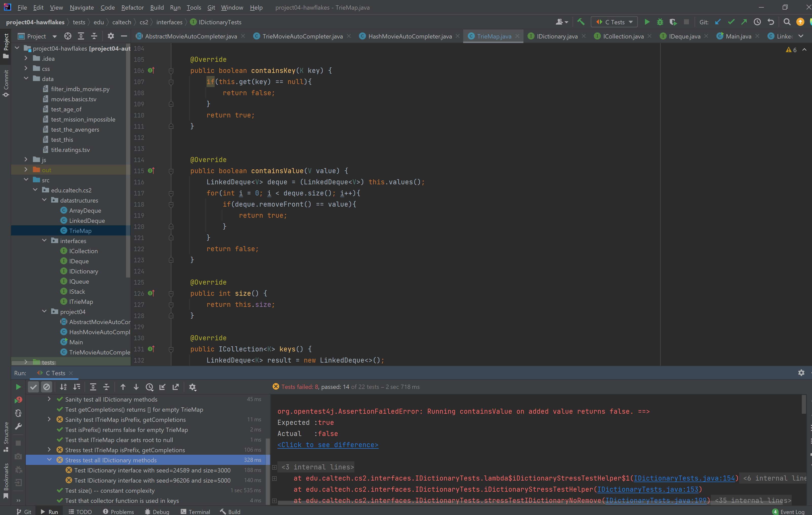The width and height of the screenshot is (812, 515).
Task: Click override gutter marker at line 106
Action: tap(151, 70)
